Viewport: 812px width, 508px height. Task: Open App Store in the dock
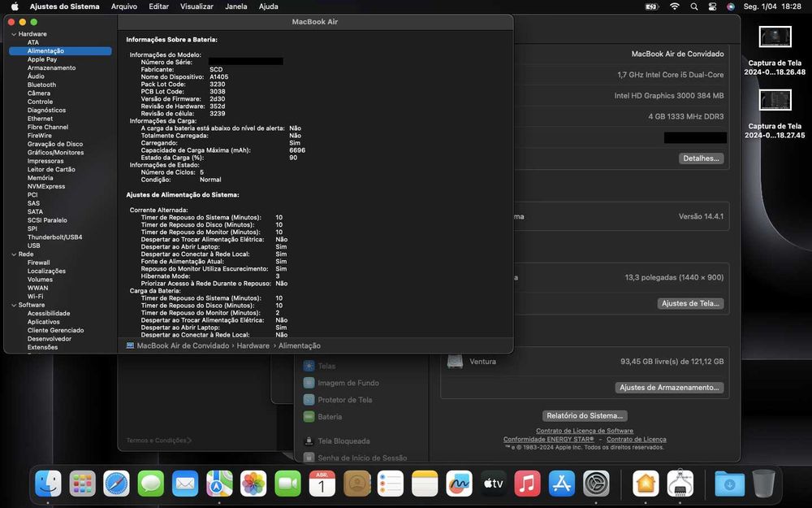(561, 484)
